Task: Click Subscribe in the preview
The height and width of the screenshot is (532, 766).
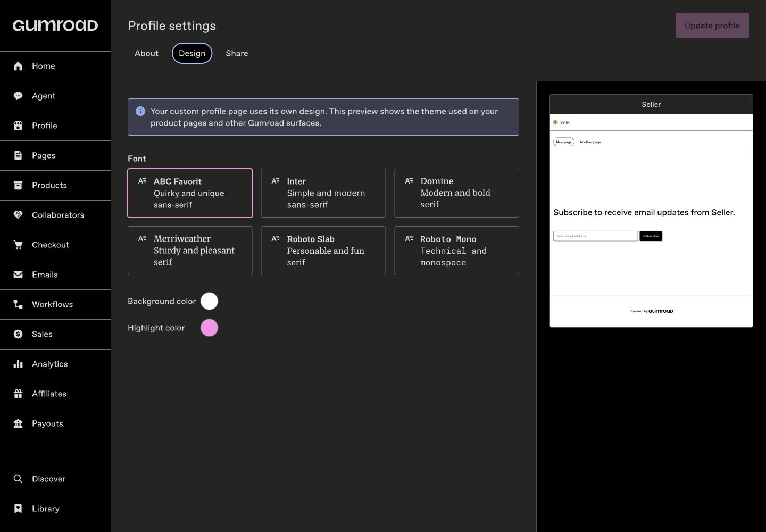Action: pyautogui.click(x=651, y=236)
